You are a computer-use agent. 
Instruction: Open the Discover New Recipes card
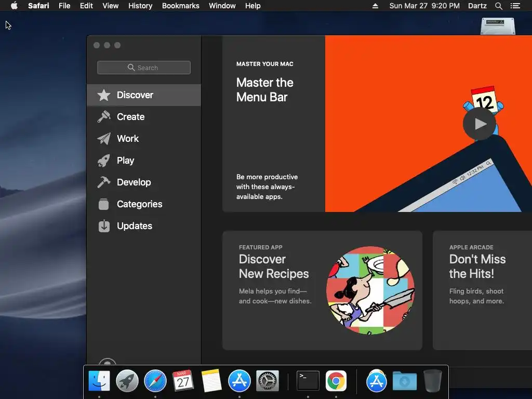322,290
